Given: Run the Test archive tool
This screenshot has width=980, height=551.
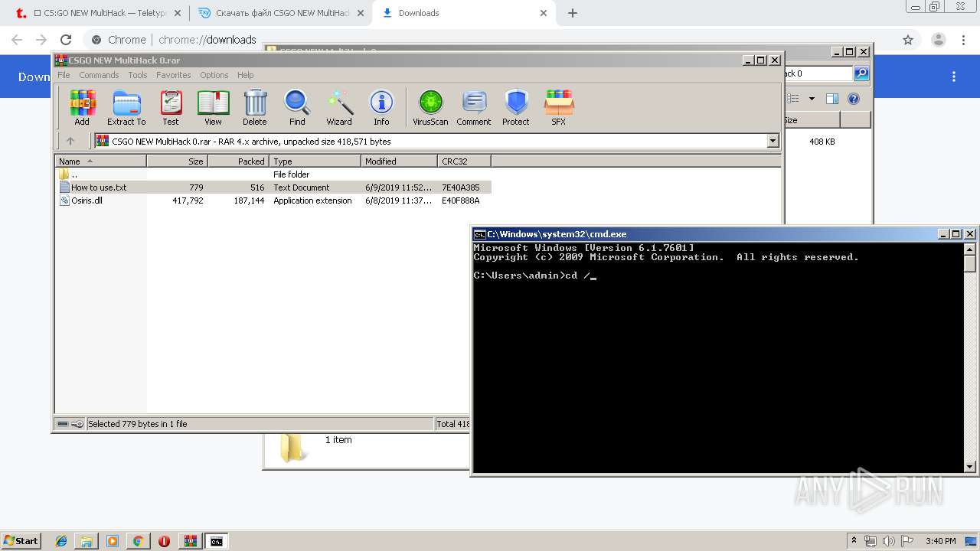Looking at the screenshot, I should coord(171,107).
